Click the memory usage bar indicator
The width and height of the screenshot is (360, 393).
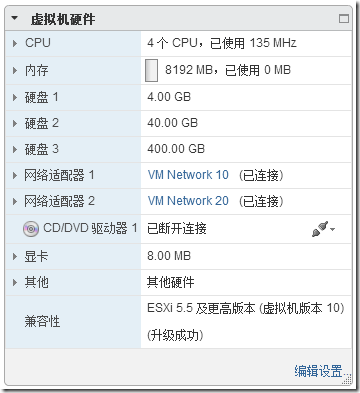click(151, 70)
